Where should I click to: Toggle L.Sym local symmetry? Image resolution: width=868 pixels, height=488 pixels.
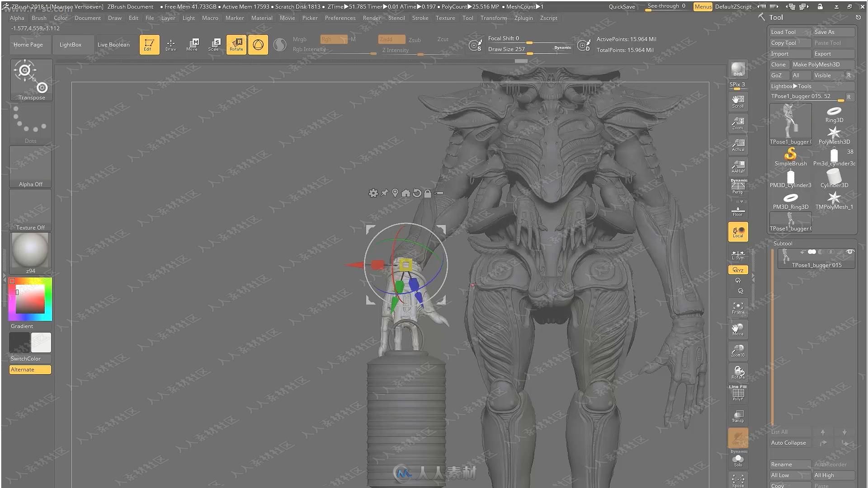coord(738,255)
